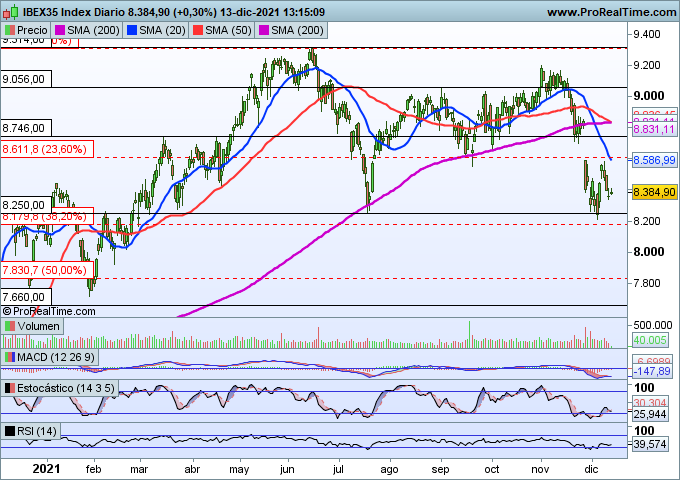The width and height of the screenshot is (680, 480).
Task: Click the 100 scale label in Estocástico panel
Action: pos(644,388)
